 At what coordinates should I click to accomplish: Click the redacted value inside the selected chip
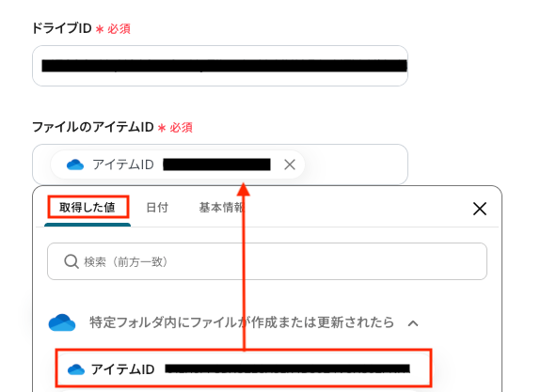tap(216, 165)
